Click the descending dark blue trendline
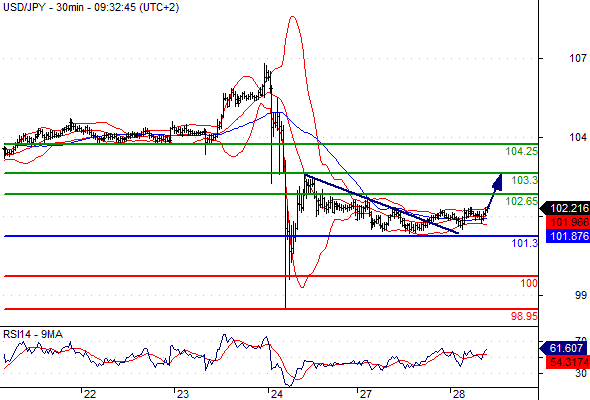 tap(382, 204)
